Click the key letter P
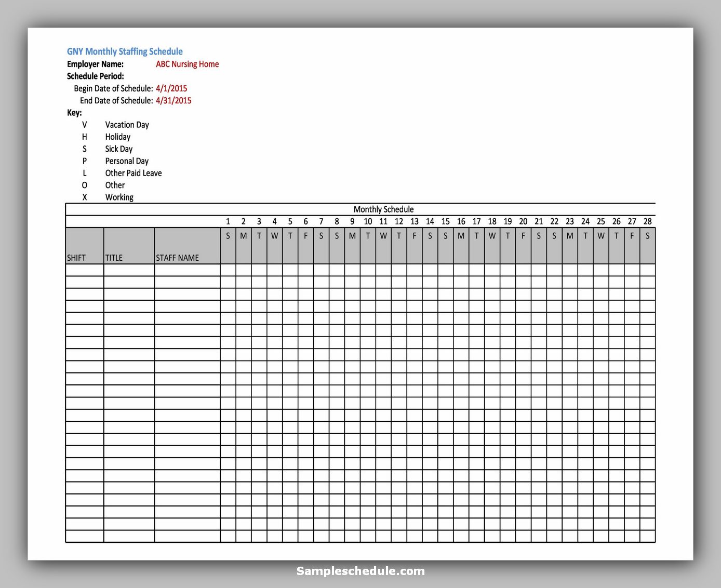Viewport: 721px width, 588px height. (85, 161)
